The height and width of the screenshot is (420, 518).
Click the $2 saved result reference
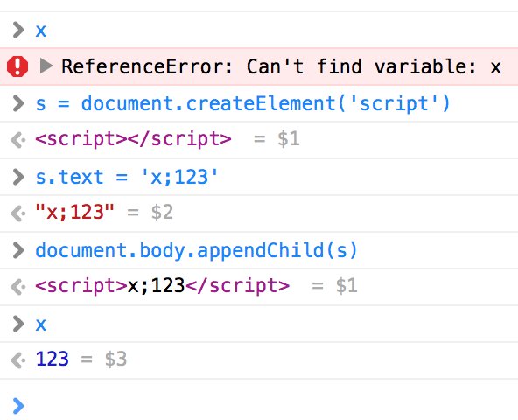[162, 212]
